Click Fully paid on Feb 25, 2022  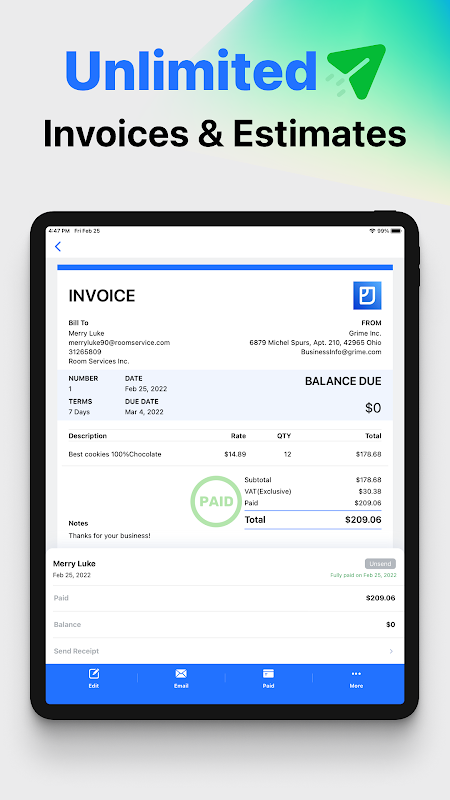363,575
